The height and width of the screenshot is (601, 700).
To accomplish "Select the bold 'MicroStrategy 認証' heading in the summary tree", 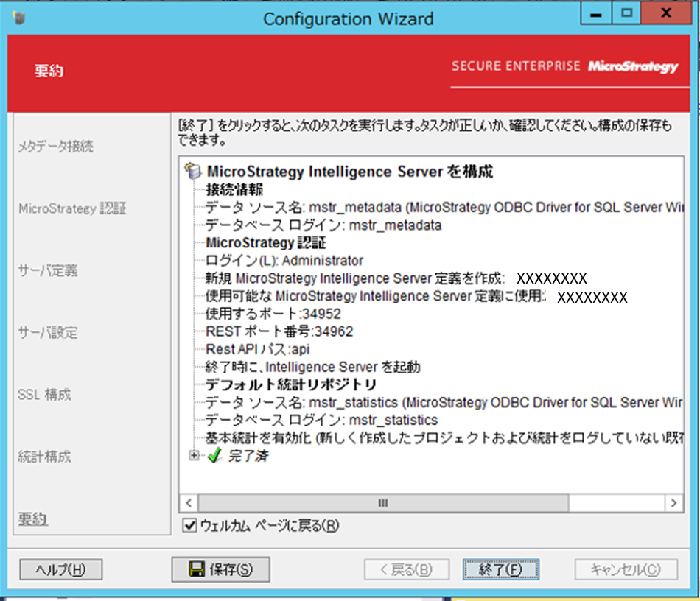I will pyautogui.click(x=265, y=243).
